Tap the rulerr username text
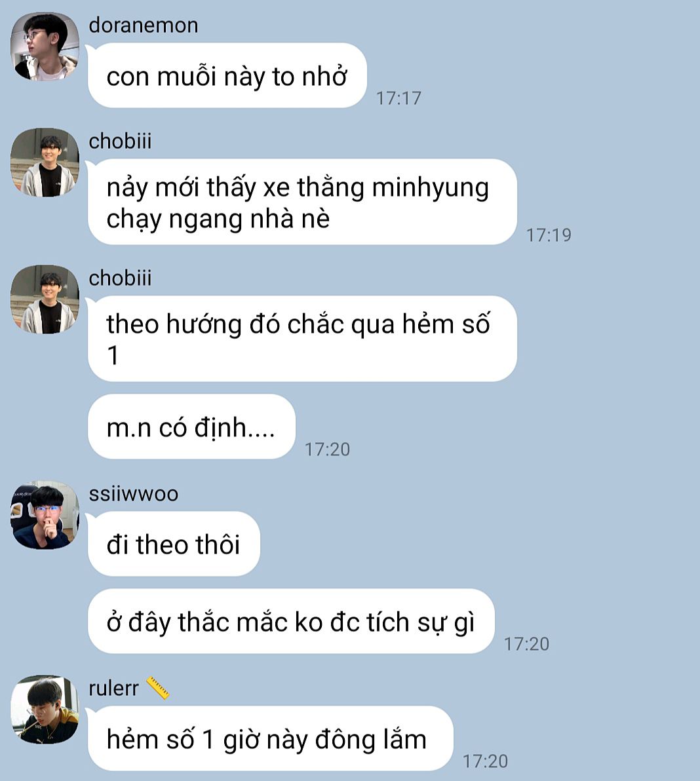The image size is (700, 781). (x=113, y=689)
